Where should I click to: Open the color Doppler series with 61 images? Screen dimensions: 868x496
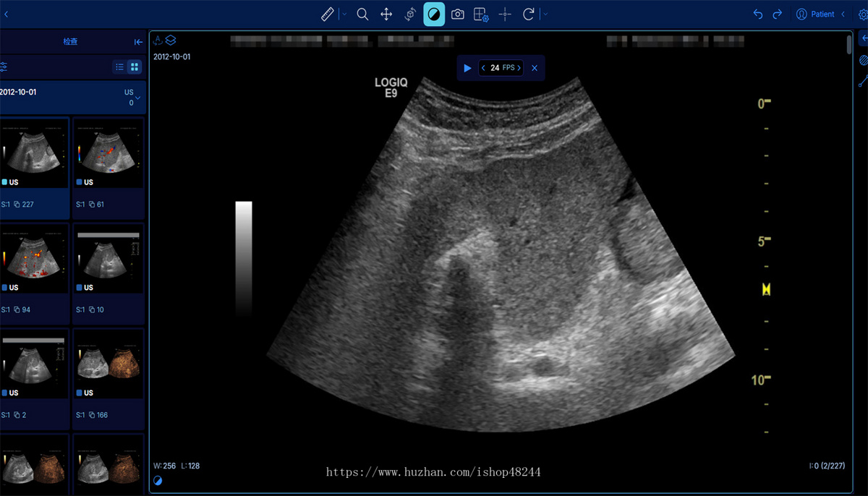[x=108, y=168]
